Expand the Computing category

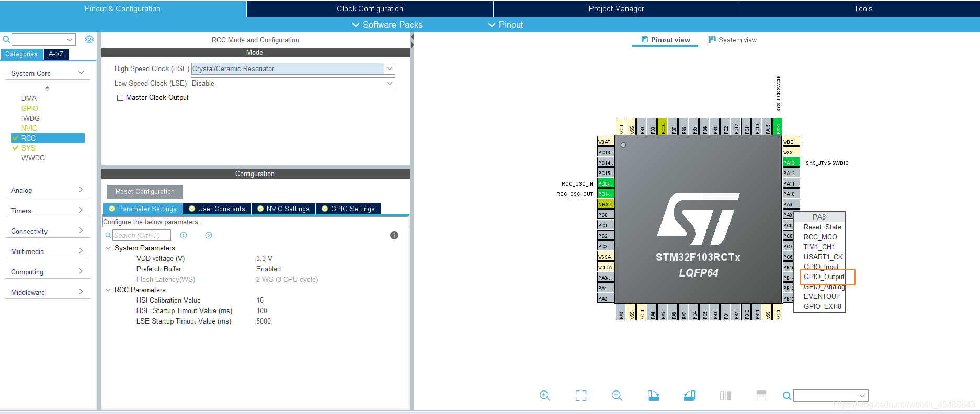81,271
